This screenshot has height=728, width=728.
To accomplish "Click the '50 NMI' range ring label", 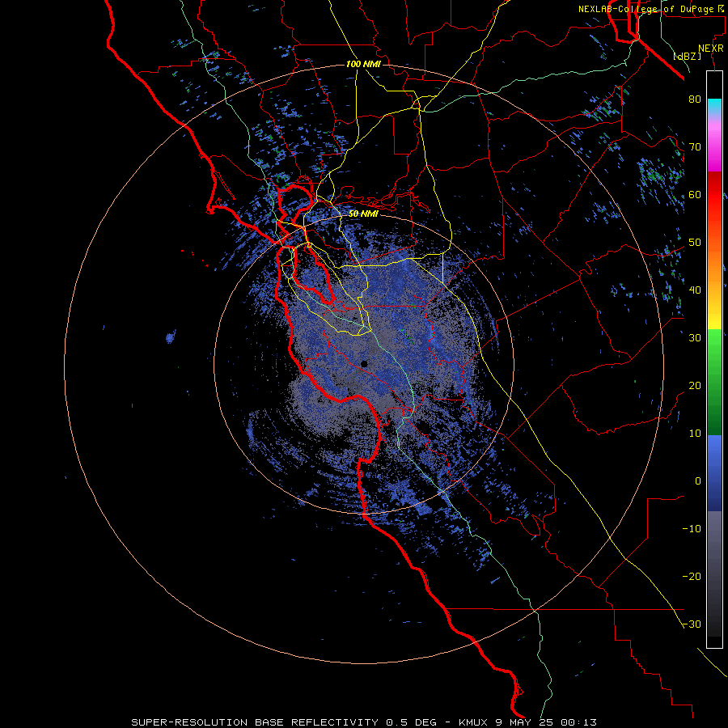I will click(363, 214).
